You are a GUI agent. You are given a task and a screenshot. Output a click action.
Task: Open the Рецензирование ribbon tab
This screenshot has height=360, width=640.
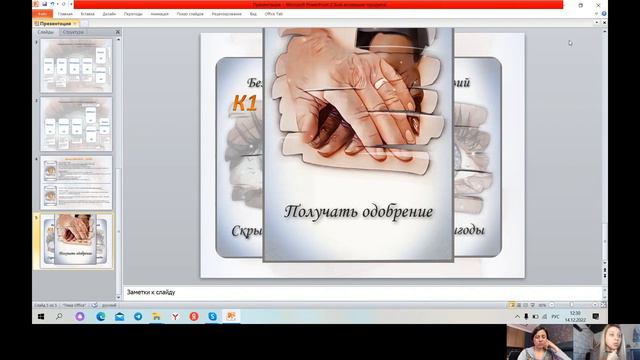coord(227,14)
